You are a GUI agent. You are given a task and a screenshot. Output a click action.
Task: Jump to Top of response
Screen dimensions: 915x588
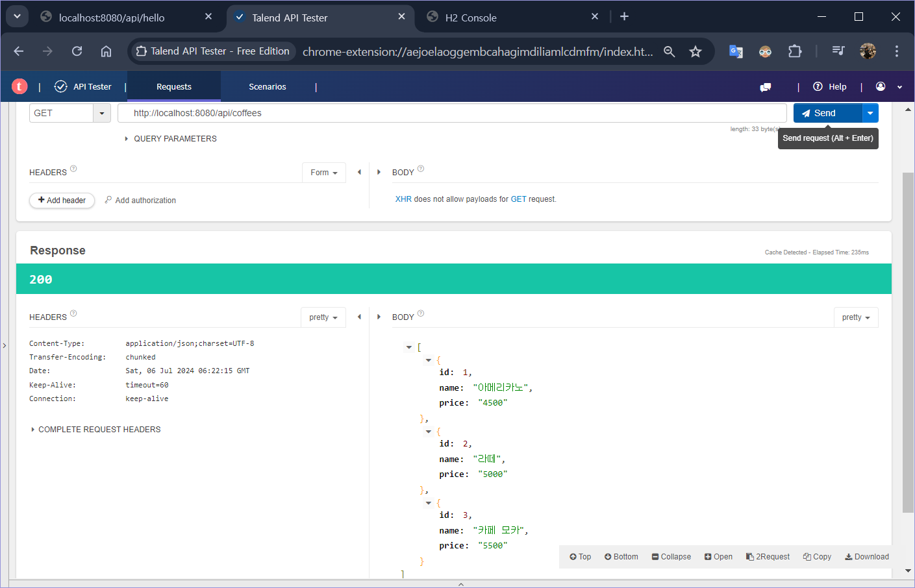click(x=580, y=557)
